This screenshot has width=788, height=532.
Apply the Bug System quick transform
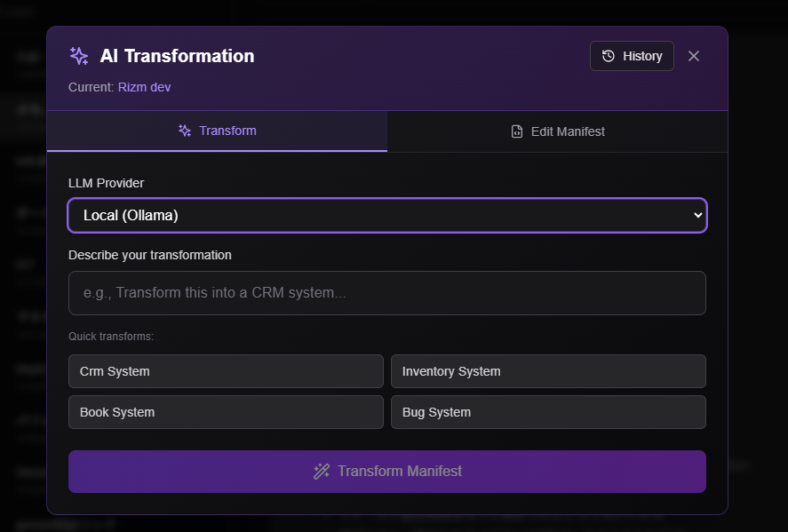[x=548, y=412]
